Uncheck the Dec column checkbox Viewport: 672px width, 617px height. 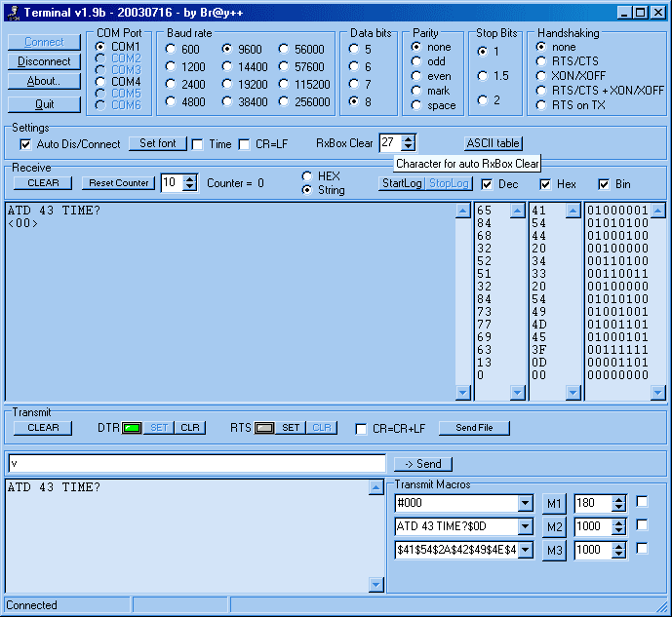click(x=487, y=184)
